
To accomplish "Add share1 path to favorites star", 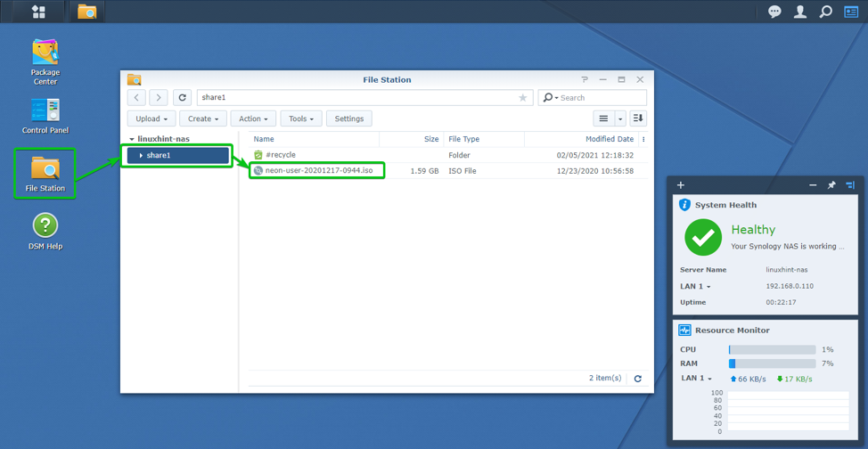I will click(523, 98).
